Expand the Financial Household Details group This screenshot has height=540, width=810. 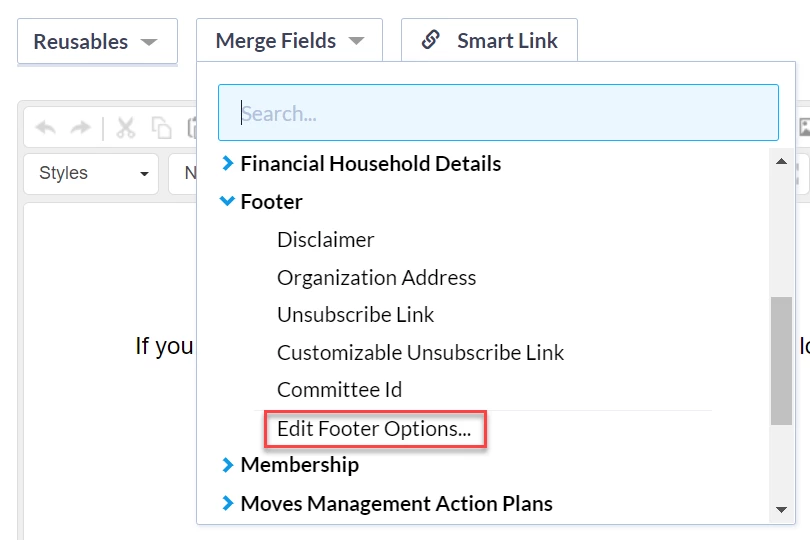coord(370,163)
